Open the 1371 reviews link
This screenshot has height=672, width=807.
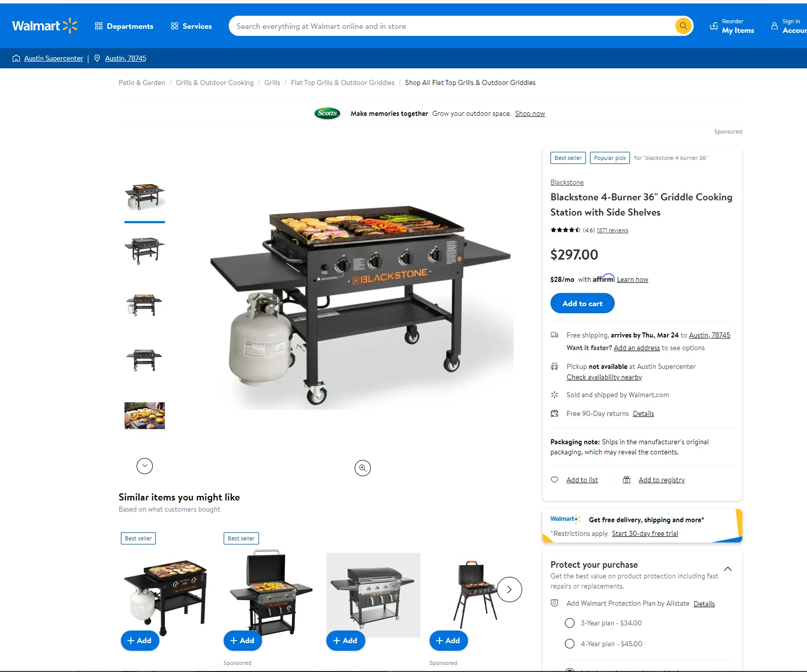point(612,230)
